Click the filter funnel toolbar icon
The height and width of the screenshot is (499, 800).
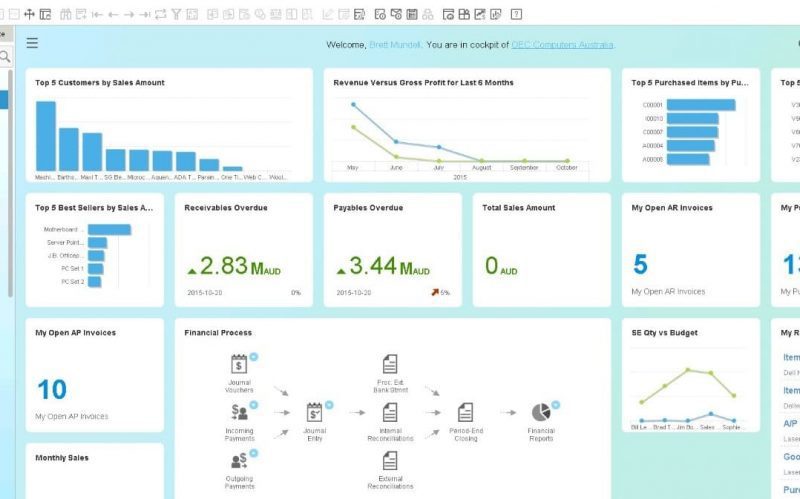click(176, 14)
